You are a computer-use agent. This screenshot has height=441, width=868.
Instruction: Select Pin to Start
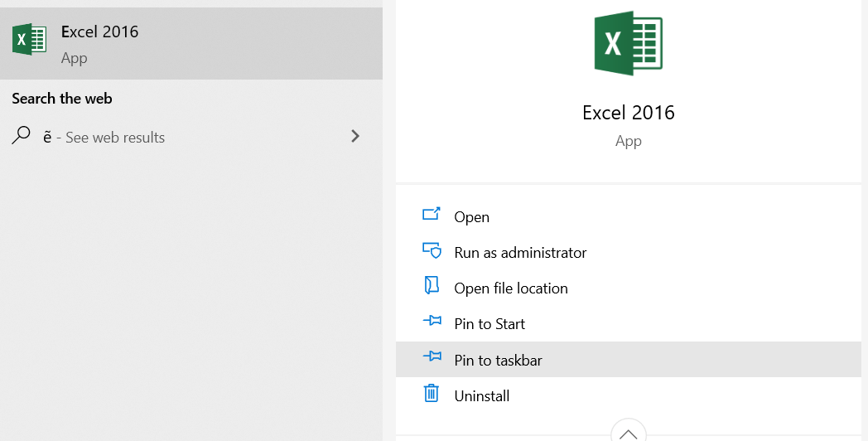pyautogui.click(x=489, y=324)
